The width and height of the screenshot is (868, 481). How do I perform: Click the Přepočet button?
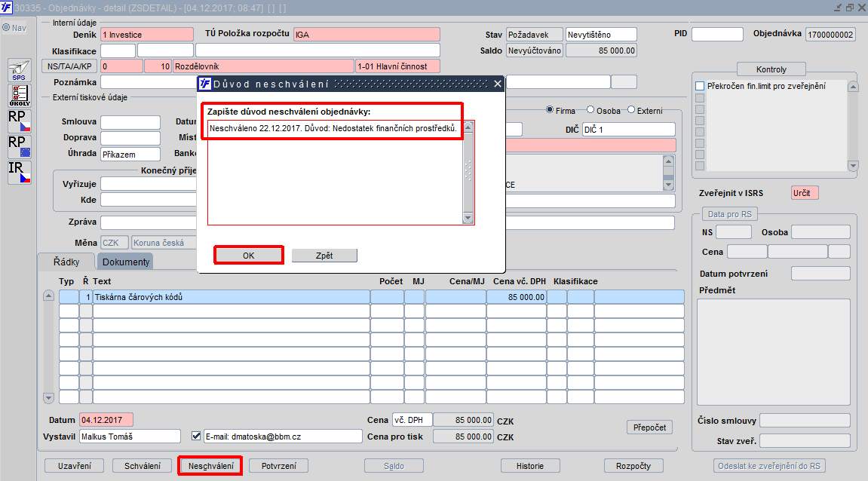(x=650, y=427)
